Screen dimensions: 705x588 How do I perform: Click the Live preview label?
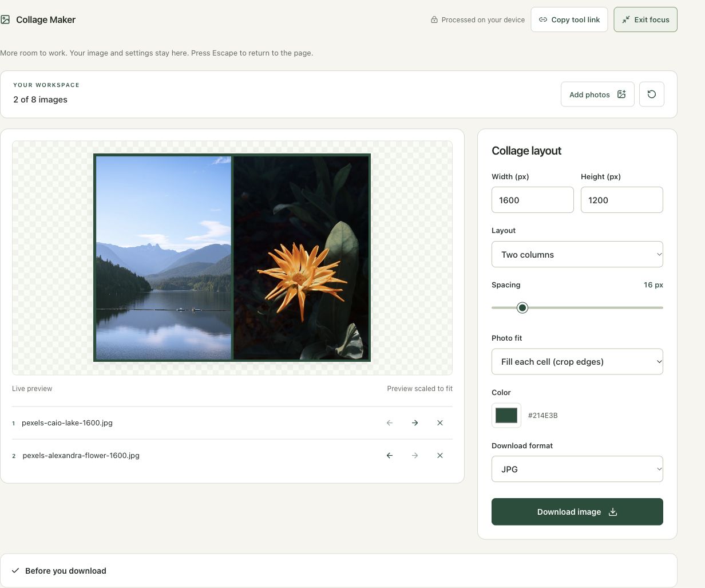coord(32,389)
